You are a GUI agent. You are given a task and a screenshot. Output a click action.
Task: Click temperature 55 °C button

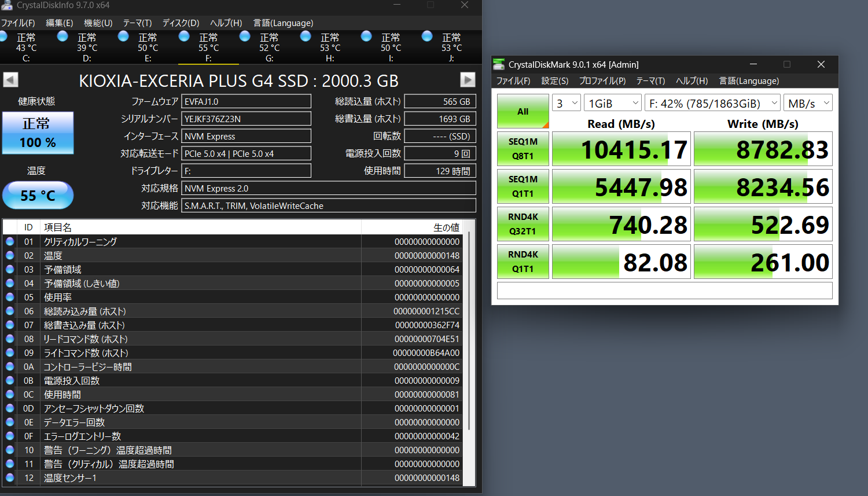38,195
